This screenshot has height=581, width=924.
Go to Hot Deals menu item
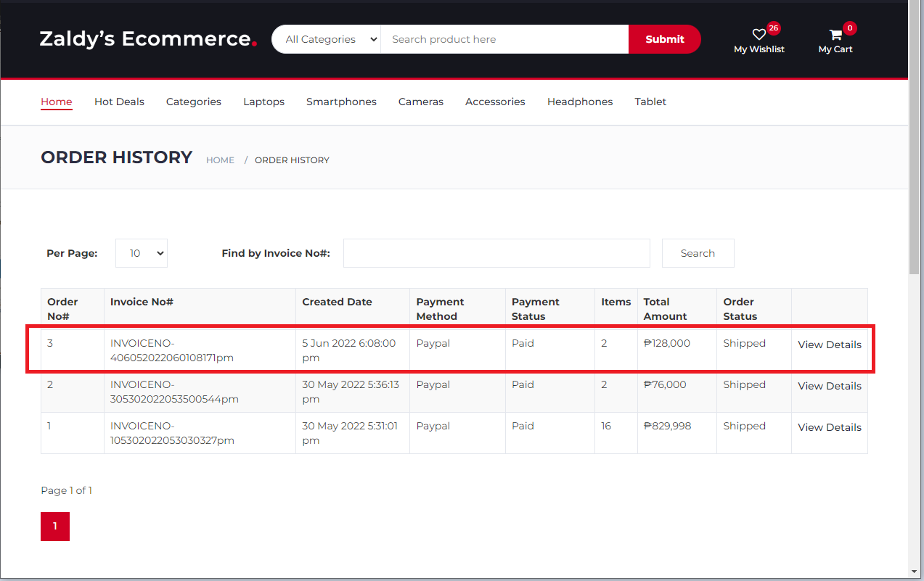pos(119,102)
